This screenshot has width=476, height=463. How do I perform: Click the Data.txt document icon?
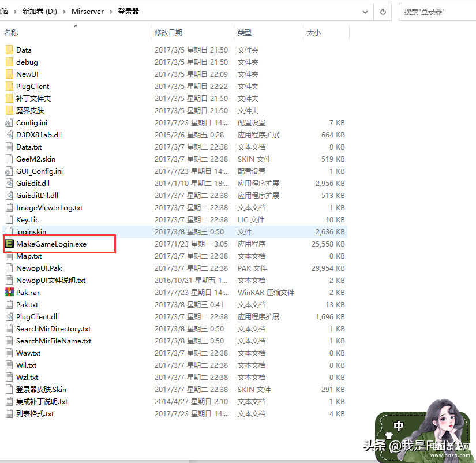coord(9,147)
